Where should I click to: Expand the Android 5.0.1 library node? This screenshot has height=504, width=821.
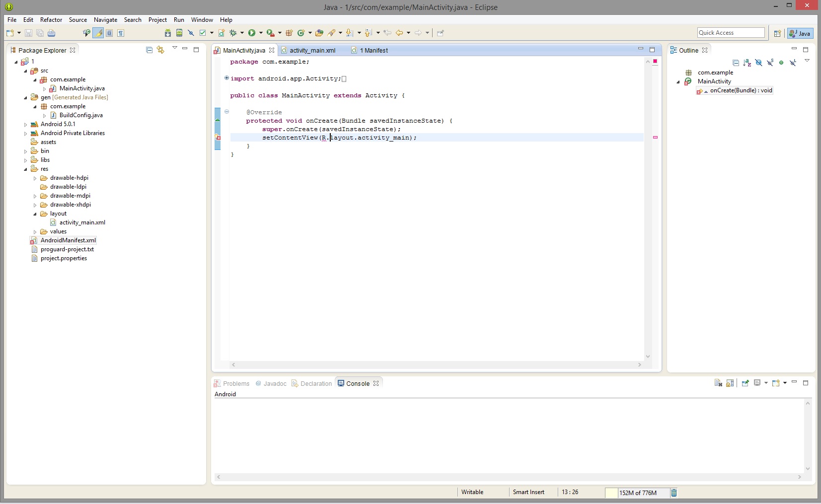[26, 125]
